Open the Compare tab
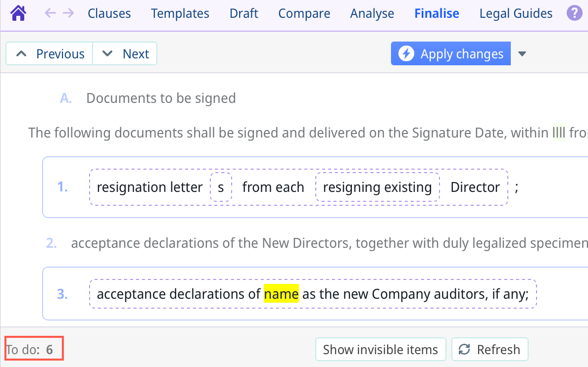Screen dimensions: 588x367 [304, 13]
